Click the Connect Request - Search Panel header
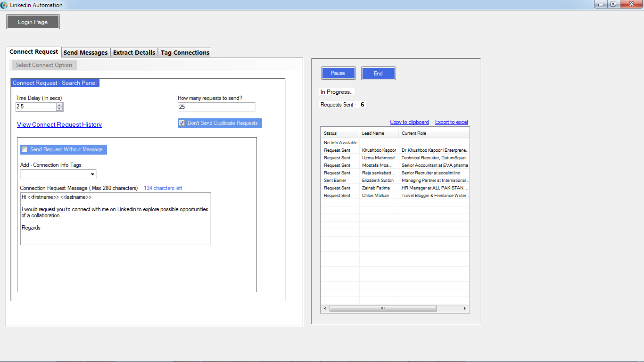The width and height of the screenshot is (644, 362). click(x=55, y=83)
